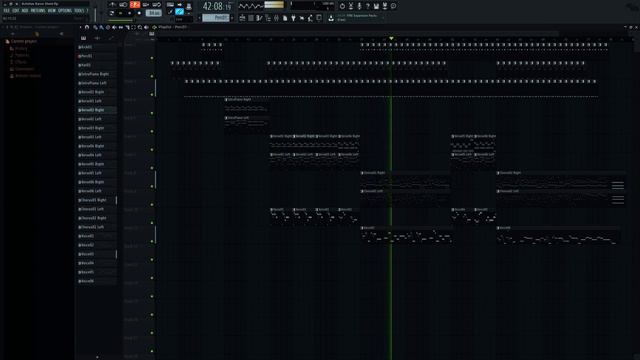The height and width of the screenshot is (360, 640).
Task: Select Voice06 in the pattern picker
Action: tap(97, 281)
